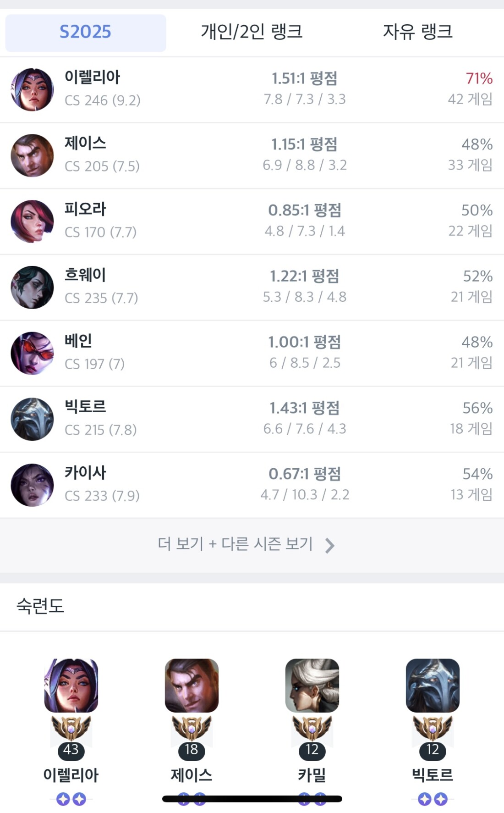Open Viktor mastery square icon
This screenshot has width=504, height=813.
pos(433,686)
